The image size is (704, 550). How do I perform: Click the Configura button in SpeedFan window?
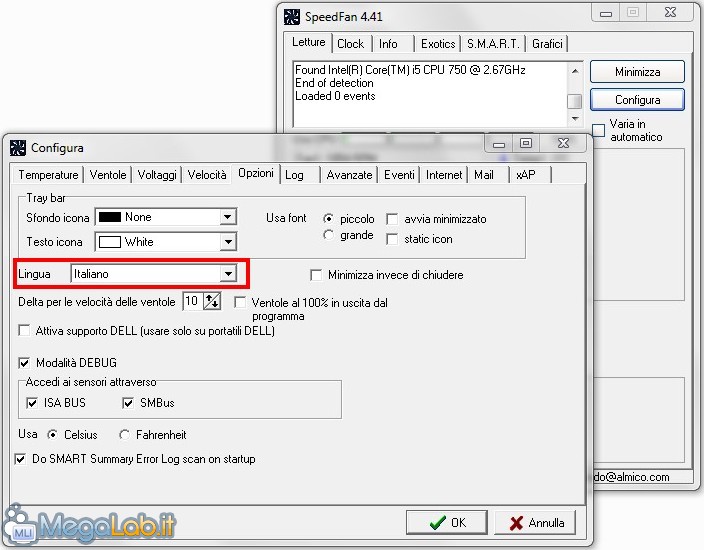(x=637, y=100)
